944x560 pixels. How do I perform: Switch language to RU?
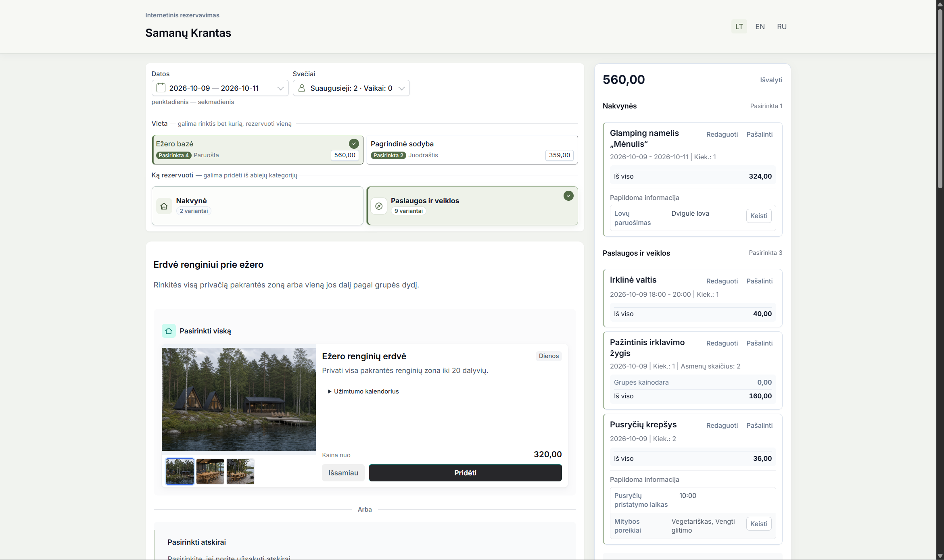click(782, 27)
